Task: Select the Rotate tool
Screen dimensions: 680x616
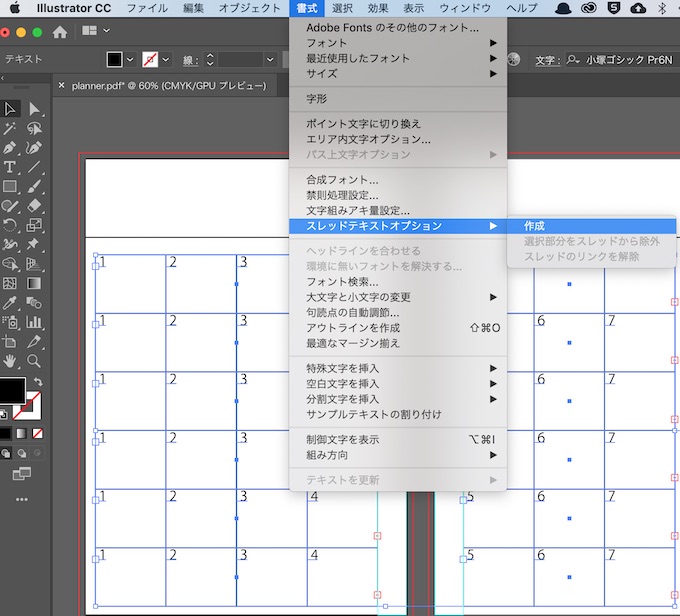Action: [10, 225]
